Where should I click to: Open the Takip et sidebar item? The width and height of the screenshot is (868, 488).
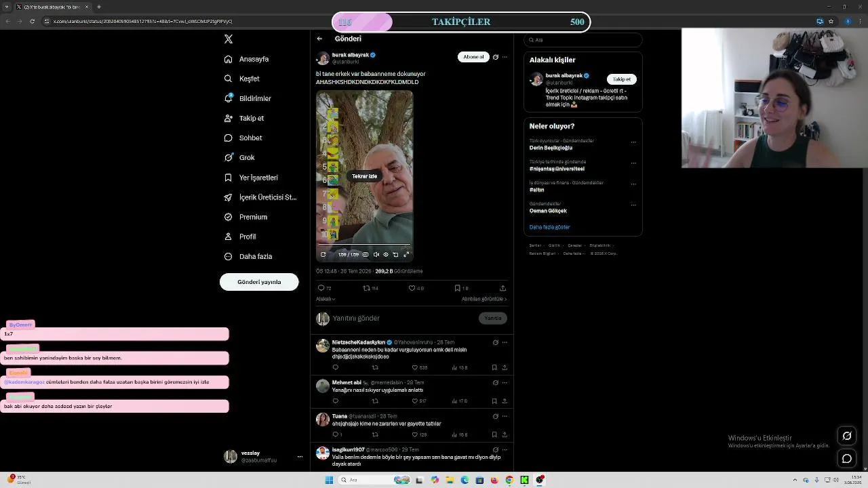[x=244, y=118]
